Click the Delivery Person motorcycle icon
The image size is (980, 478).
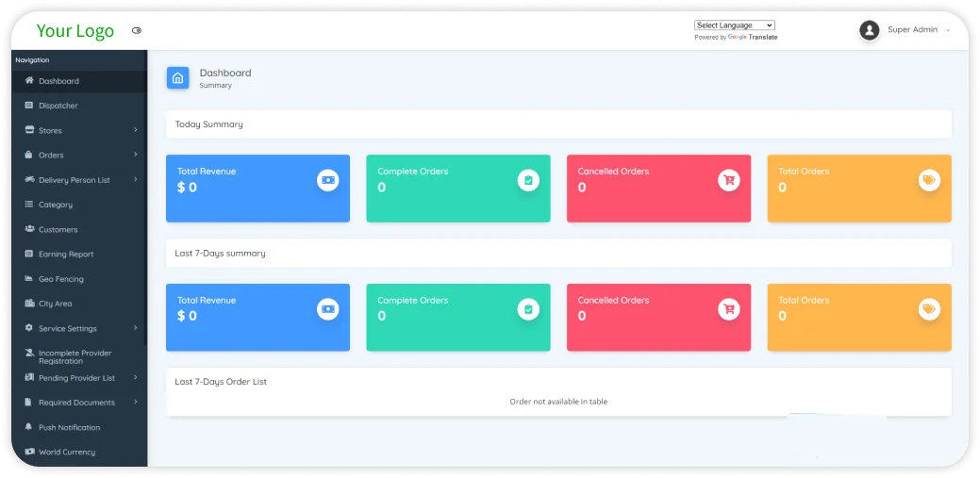(x=28, y=179)
